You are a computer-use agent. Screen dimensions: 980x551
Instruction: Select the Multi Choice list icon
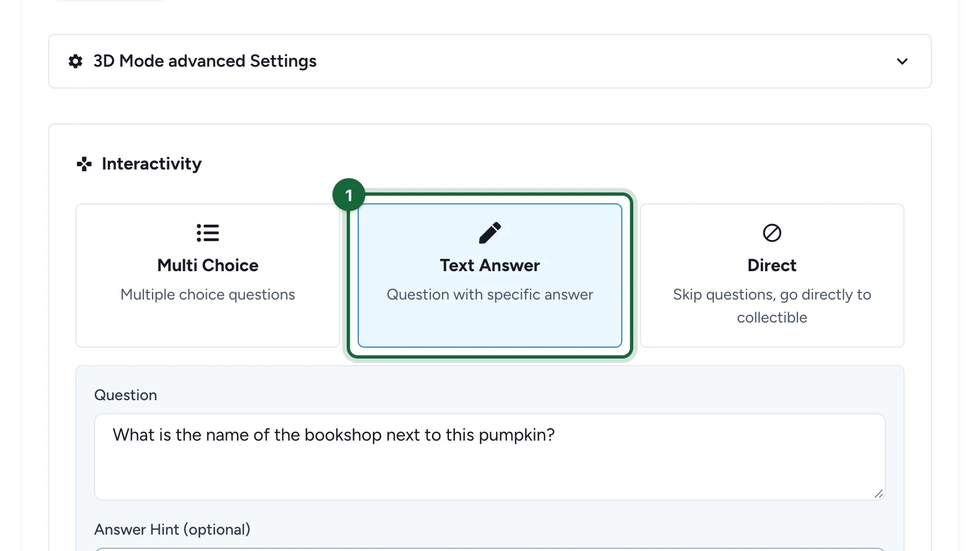[x=208, y=233]
